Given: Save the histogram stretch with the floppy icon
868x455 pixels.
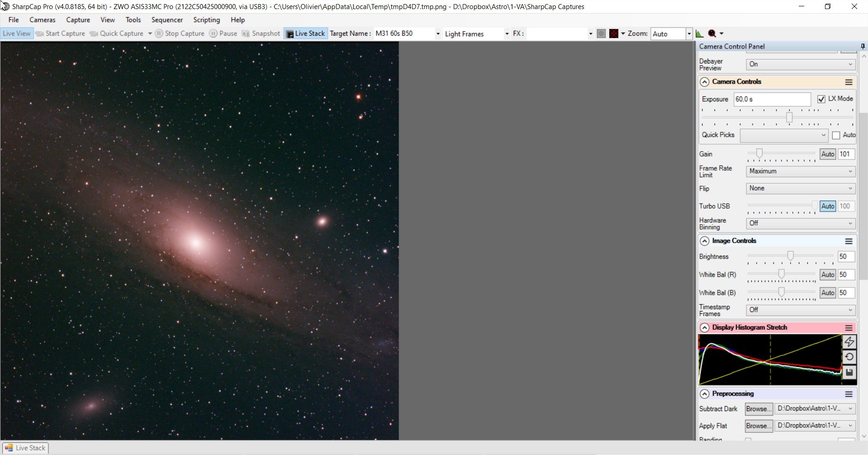Looking at the screenshot, I should 849,372.
